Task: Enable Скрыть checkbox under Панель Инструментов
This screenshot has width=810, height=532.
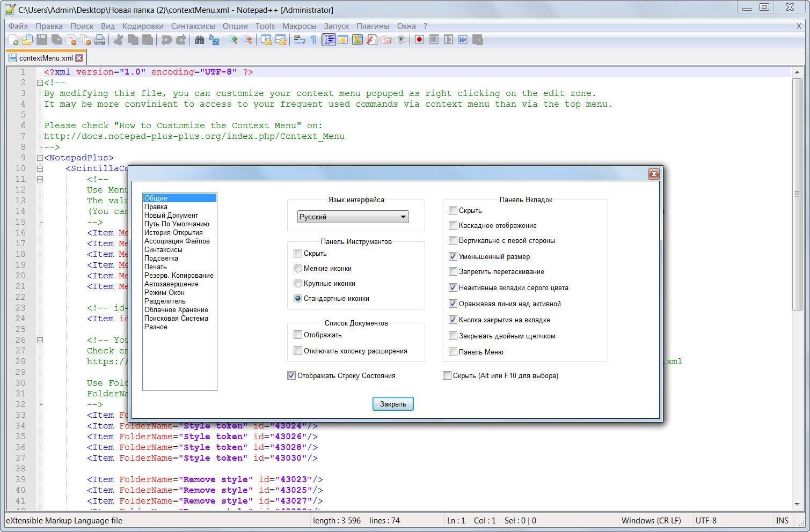Action: (298, 253)
